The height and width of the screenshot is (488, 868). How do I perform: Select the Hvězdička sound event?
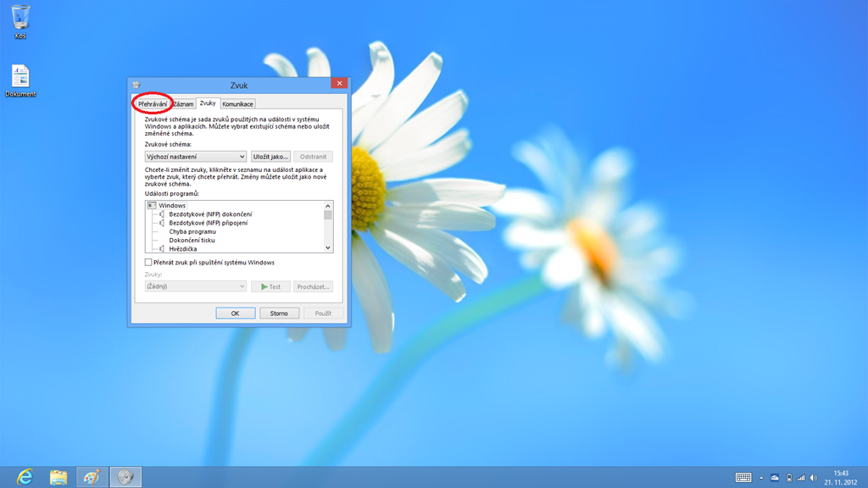pyautogui.click(x=184, y=248)
